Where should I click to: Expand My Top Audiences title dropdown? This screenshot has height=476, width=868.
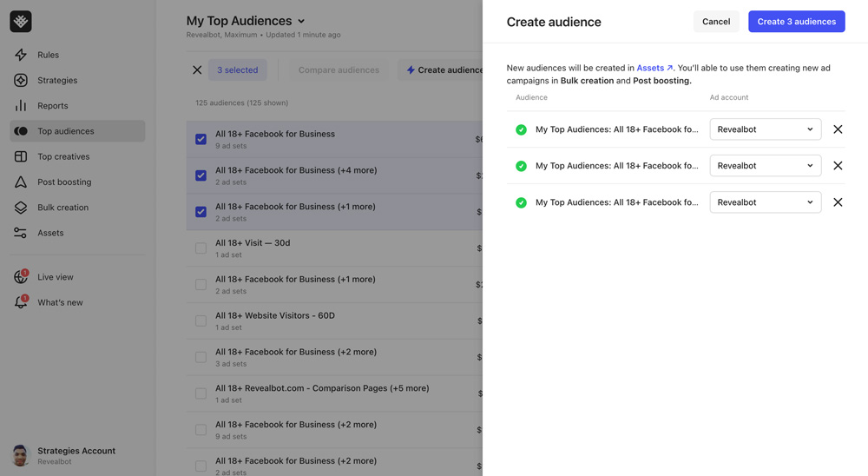301,22
